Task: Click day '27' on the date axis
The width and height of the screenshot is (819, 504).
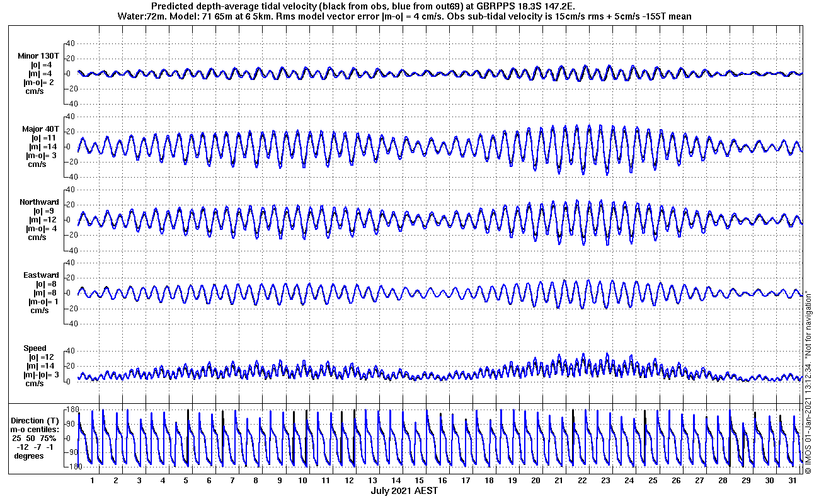Action: click(699, 480)
